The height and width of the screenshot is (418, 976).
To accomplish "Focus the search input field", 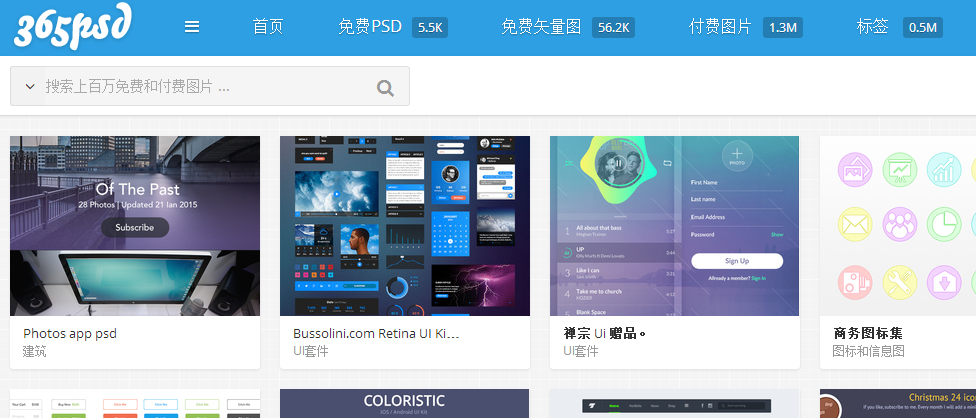I will [209, 86].
